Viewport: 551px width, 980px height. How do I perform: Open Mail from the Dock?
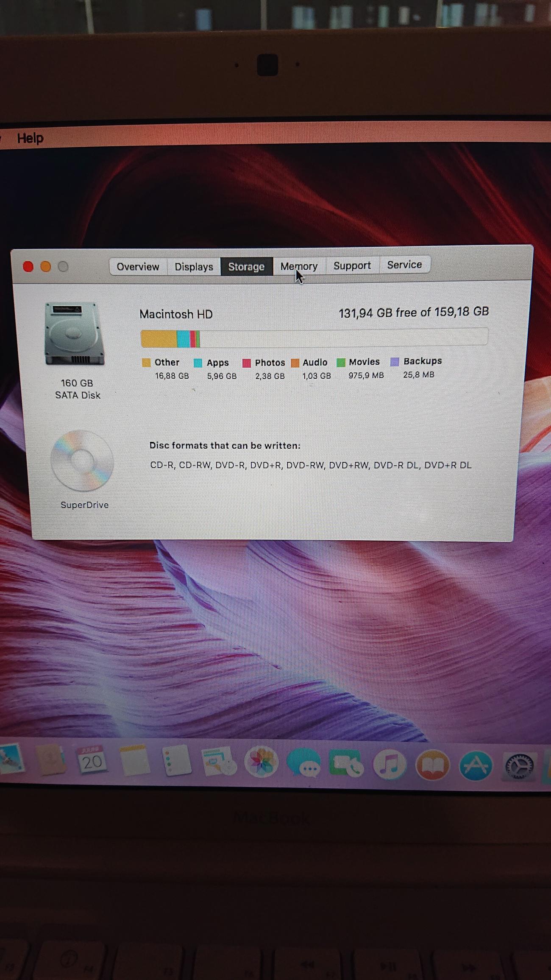[x=11, y=759]
